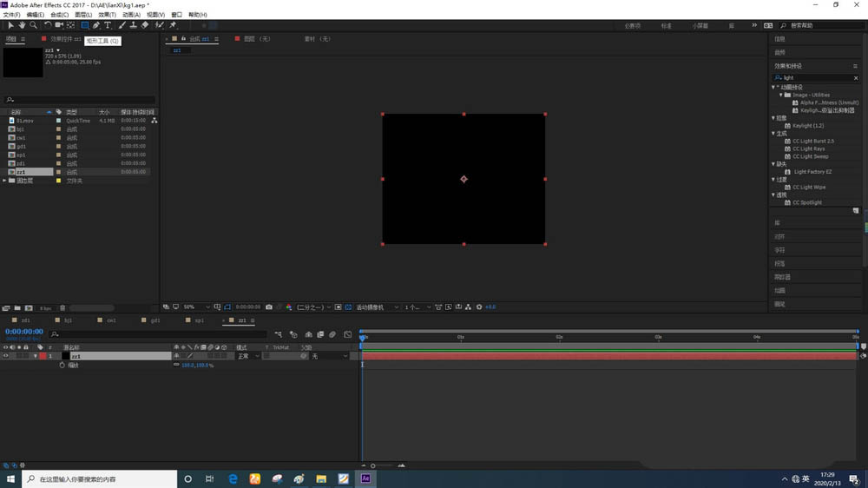Open blending mode 正常 dropdown for zz1
The image size is (868, 488).
tap(248, 356)
